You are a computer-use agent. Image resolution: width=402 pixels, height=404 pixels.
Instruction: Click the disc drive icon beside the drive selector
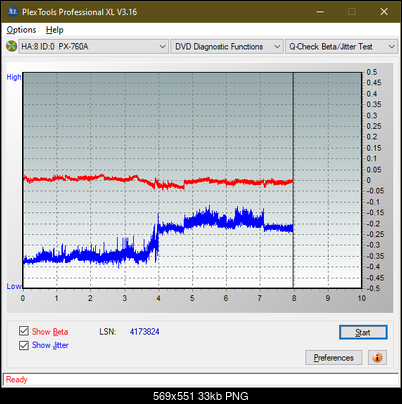11,46
